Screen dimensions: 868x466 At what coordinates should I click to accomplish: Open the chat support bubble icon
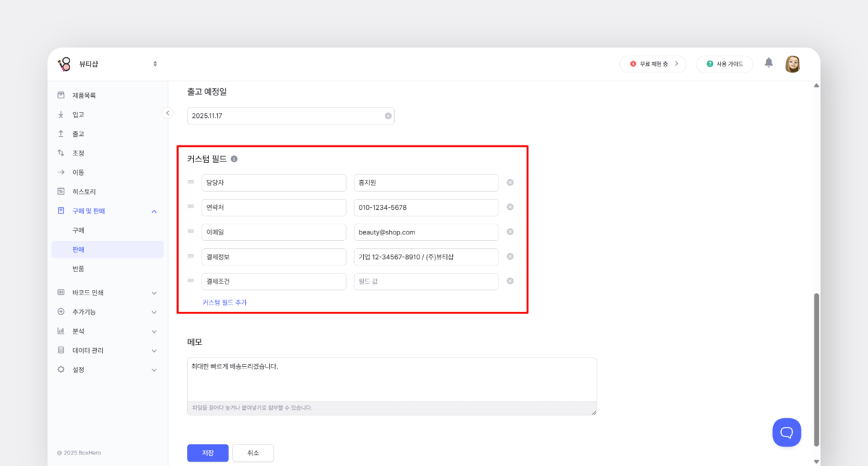tap(787, 432)
